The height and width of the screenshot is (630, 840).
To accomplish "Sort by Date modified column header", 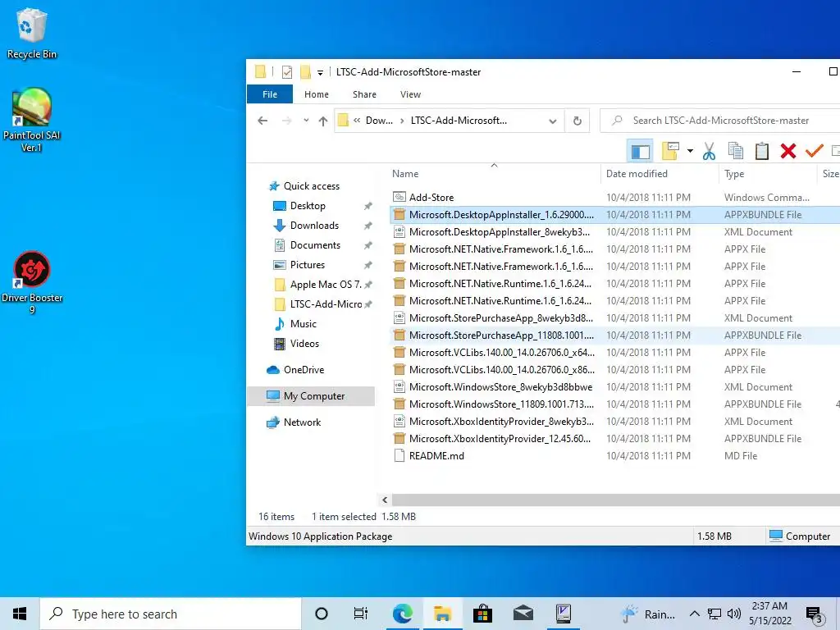I will click(637, 174).
